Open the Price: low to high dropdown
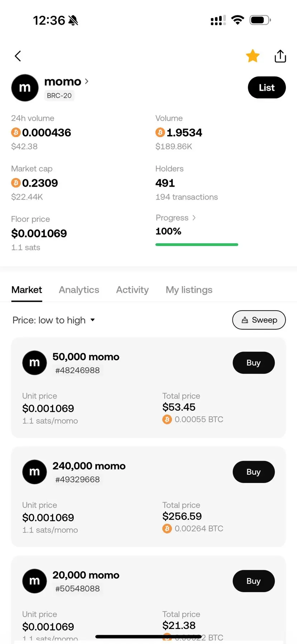Viewport: 297px width, 644px height. pyautogui.click(x=54, y=320)
